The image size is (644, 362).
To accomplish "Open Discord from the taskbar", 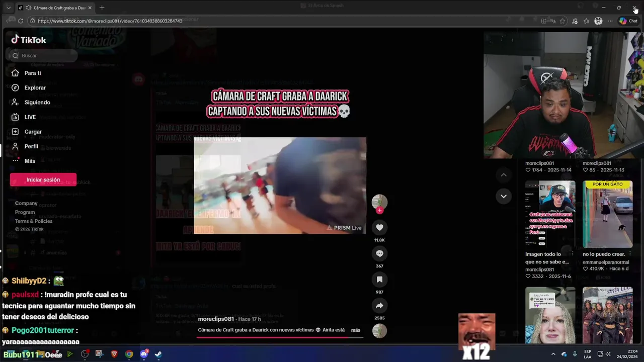I will pyautogui.click(x=144, y=354).
